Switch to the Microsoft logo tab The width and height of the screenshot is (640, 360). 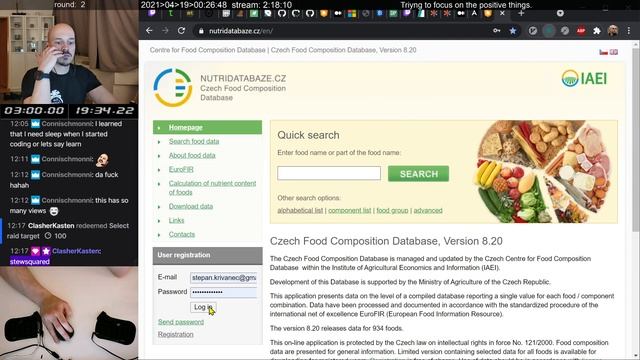[352, 13]
